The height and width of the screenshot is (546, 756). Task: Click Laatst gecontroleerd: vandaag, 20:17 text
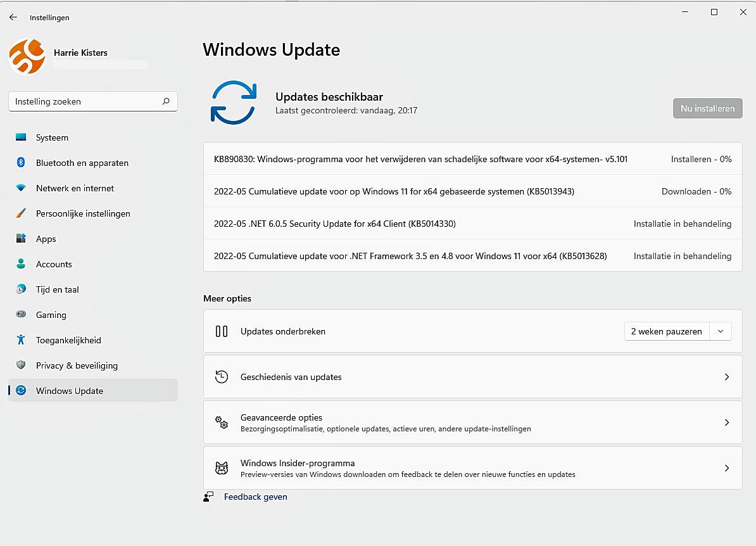coord(346,110)
